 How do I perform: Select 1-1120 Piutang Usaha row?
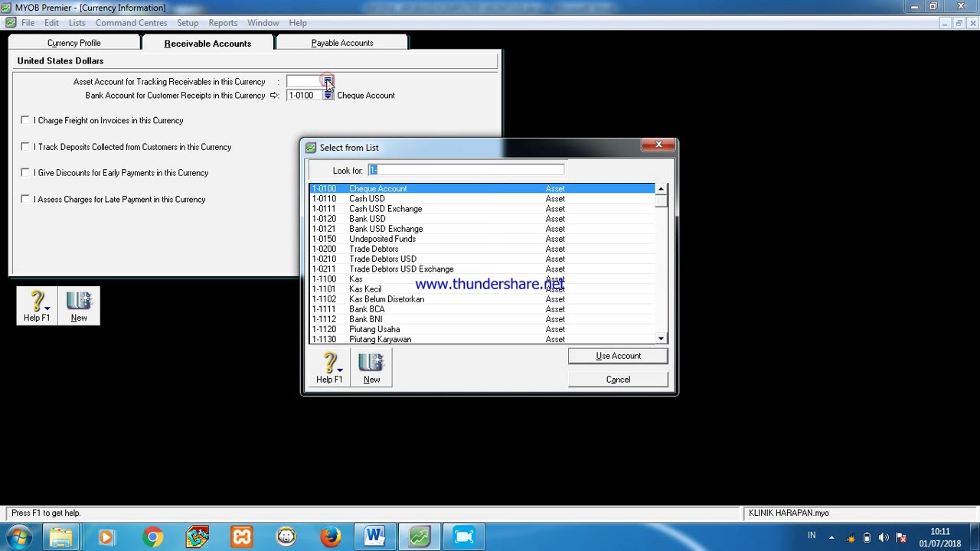pos(482,329)
